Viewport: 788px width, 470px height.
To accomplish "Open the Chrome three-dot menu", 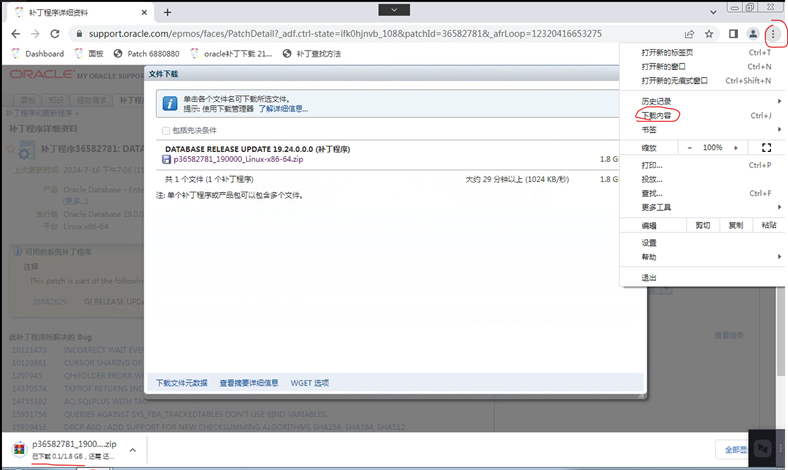I will tap(773, 34).
